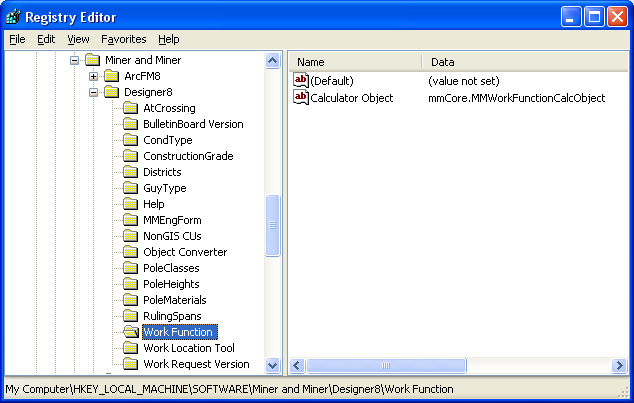The width and height of the screenshot is (634, 403).
Task: Open the Favorites menu
Action: coord(124,39)
